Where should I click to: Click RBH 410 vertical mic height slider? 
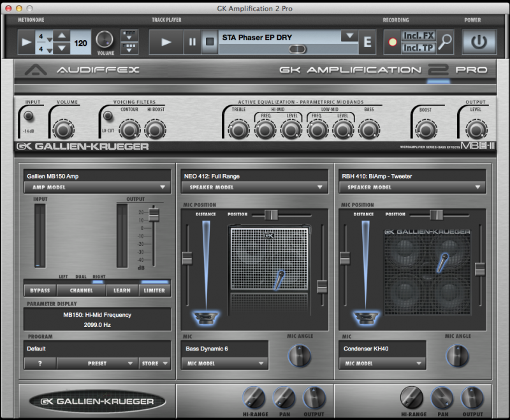point(480,270)
